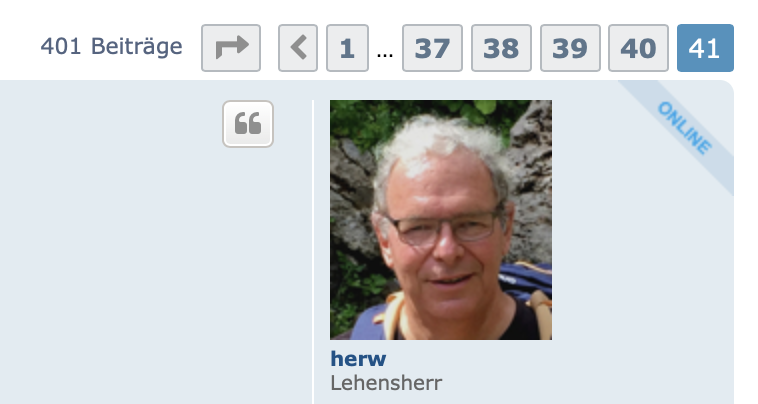
Task: Switch to page 40
Action: (x=638, y=48)
